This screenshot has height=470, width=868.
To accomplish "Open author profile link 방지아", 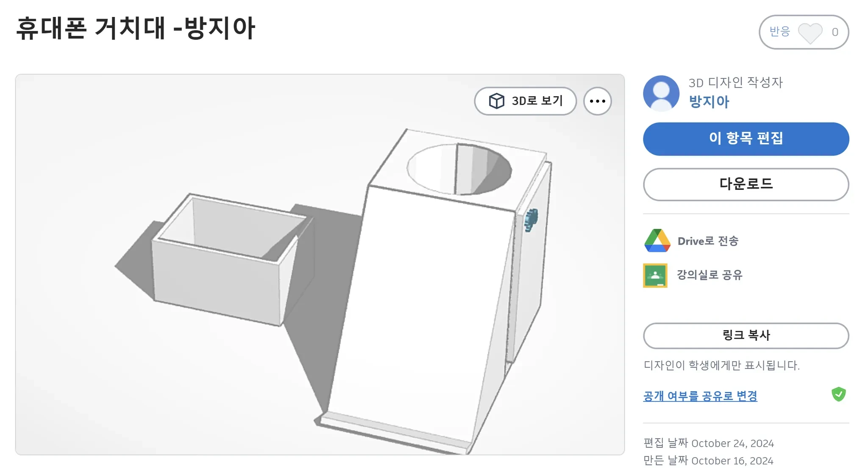I will tap(709, 102).
